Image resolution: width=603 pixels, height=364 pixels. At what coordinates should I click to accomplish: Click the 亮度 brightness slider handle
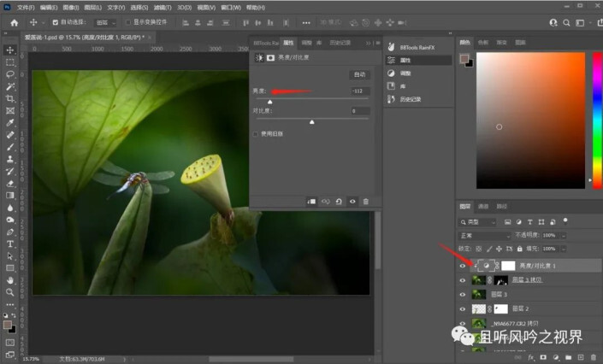coord(270,101)
